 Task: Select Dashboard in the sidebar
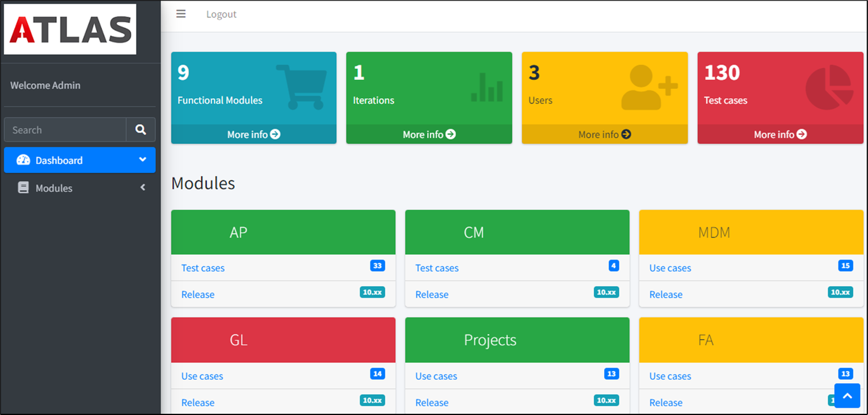click(58, 160)
